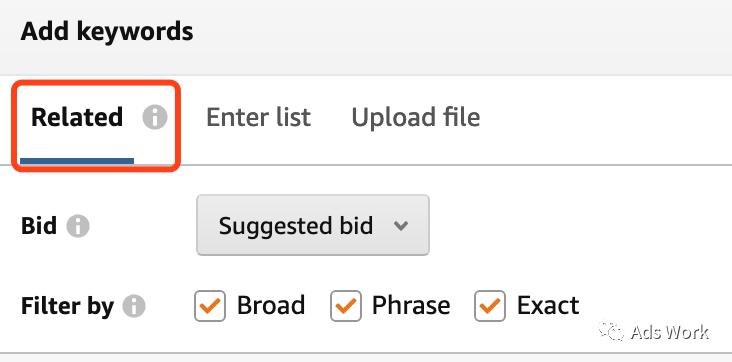Click the info icon next to Bid
The image size is (732, 362).
(77, 226)
